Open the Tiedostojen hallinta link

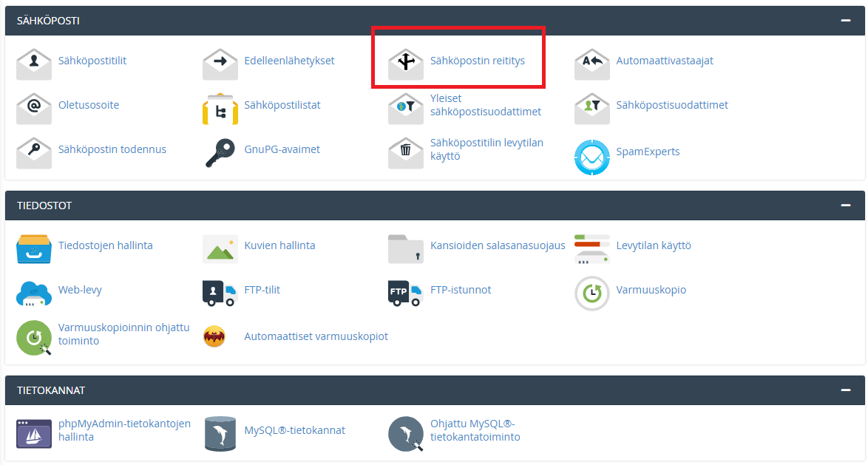point(105,245)
